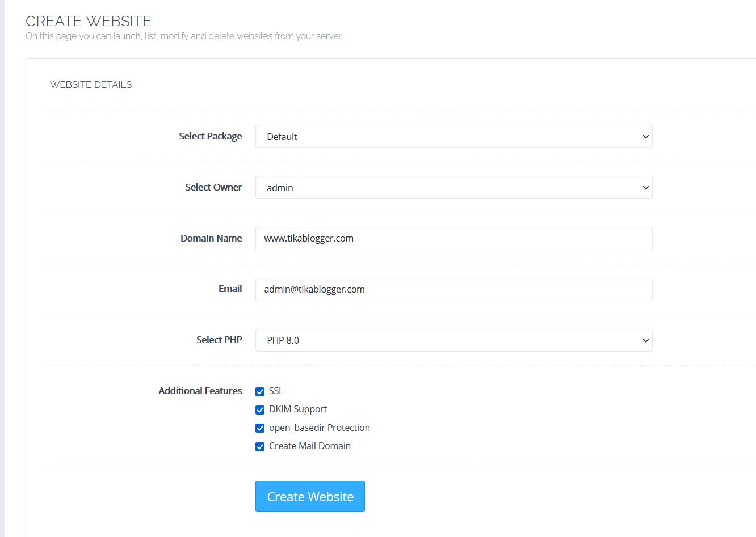Click the Create Website button
Viewport: 756px width, 537px height.
click(x=310, y=496)
